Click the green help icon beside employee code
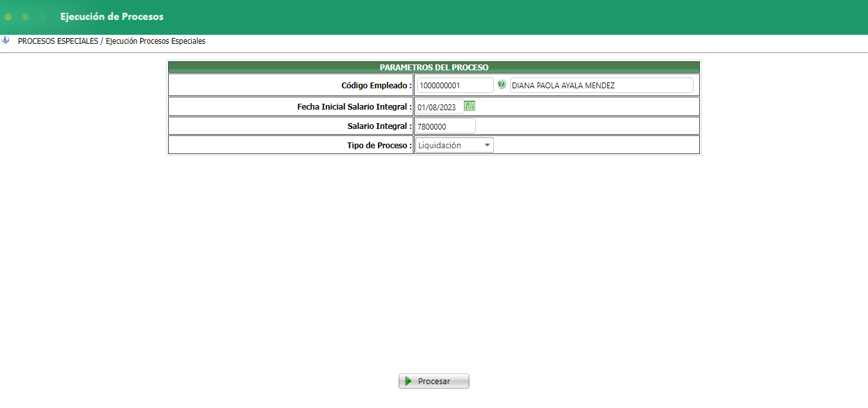The image size is (868, 408). tap(502, 84)
